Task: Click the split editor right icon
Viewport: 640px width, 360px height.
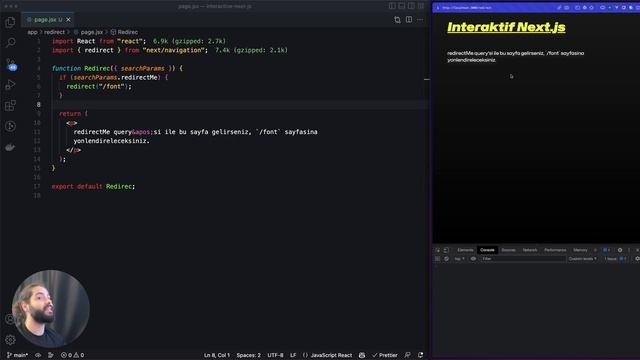Action: [409, 20]
